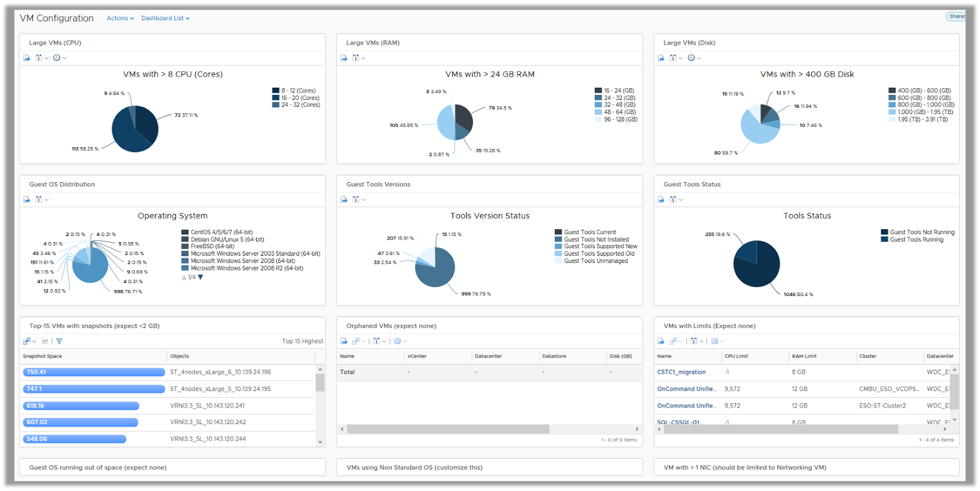The height and width of the screenshot is (491, 980).
Task: Expand calendar dropdown in Guest Tools Versions widget
Action: click(364, 200)
